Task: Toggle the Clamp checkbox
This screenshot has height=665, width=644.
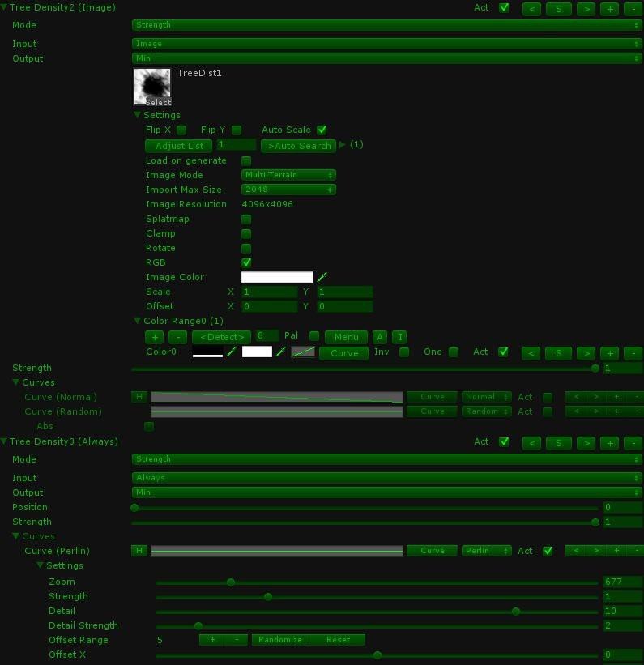Action: click(x=246, y=234)
